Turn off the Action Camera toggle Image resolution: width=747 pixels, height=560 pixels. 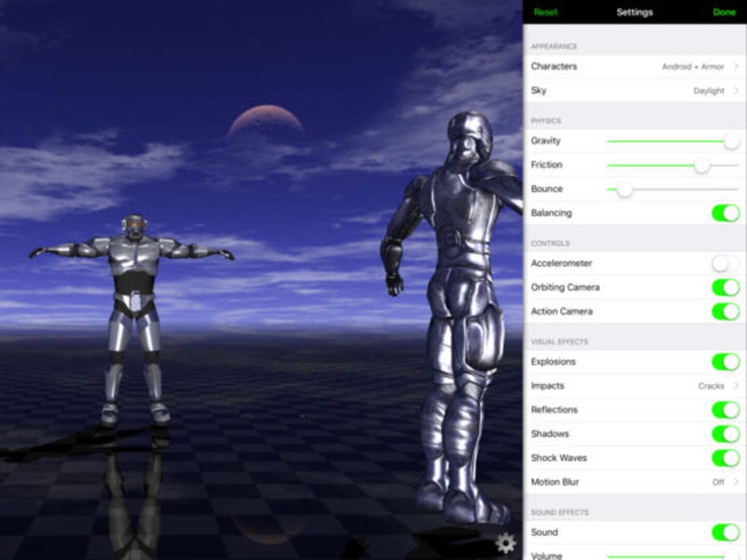coord(725,312)
